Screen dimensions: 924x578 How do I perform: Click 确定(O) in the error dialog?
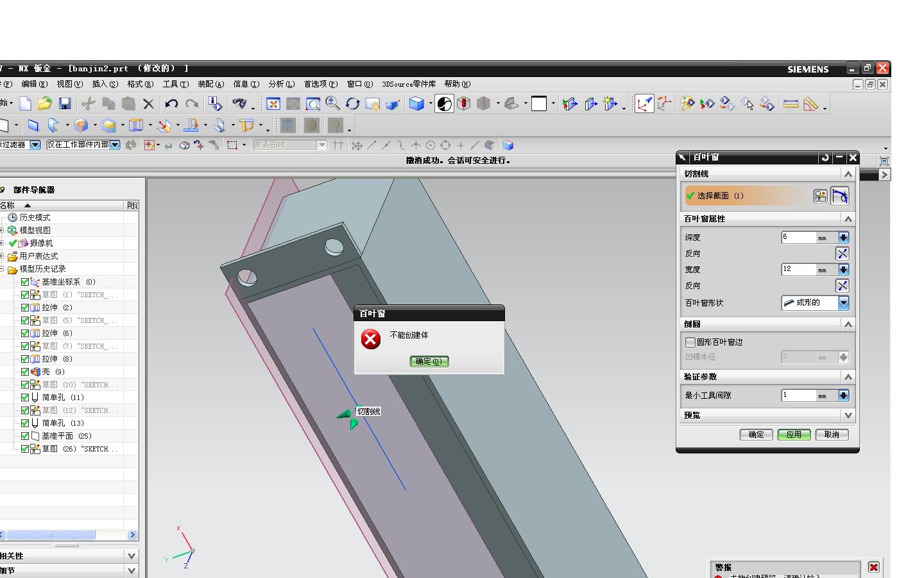tap(429, 362)
